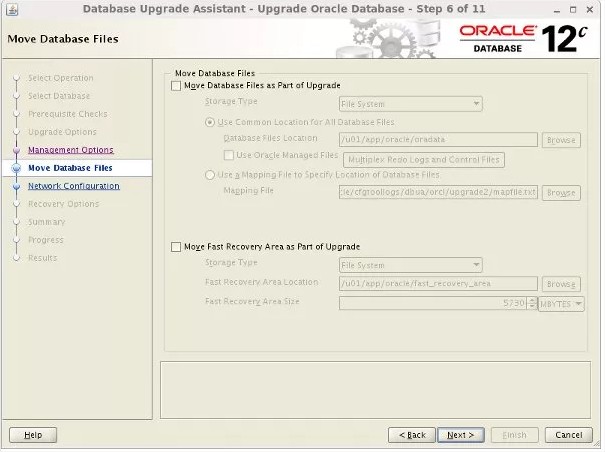Select Use a Mapping File radio option
The height and width of the screenshot is (452, 605).
coord(210,175)
